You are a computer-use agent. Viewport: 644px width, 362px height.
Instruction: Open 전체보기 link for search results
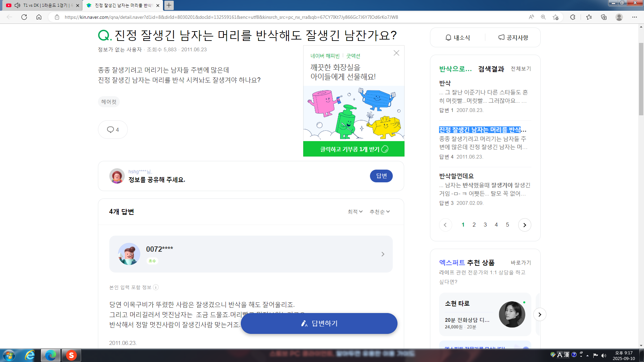[521, 69]
